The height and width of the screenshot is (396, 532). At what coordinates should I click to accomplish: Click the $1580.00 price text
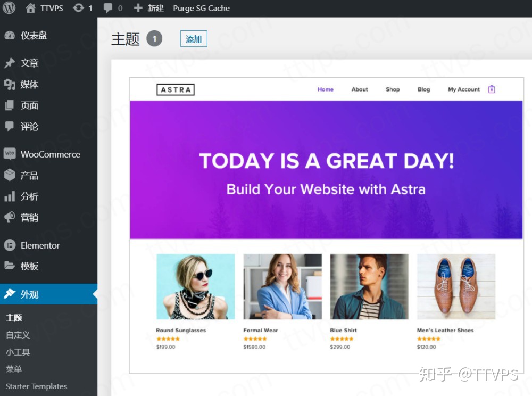(254, 347)
